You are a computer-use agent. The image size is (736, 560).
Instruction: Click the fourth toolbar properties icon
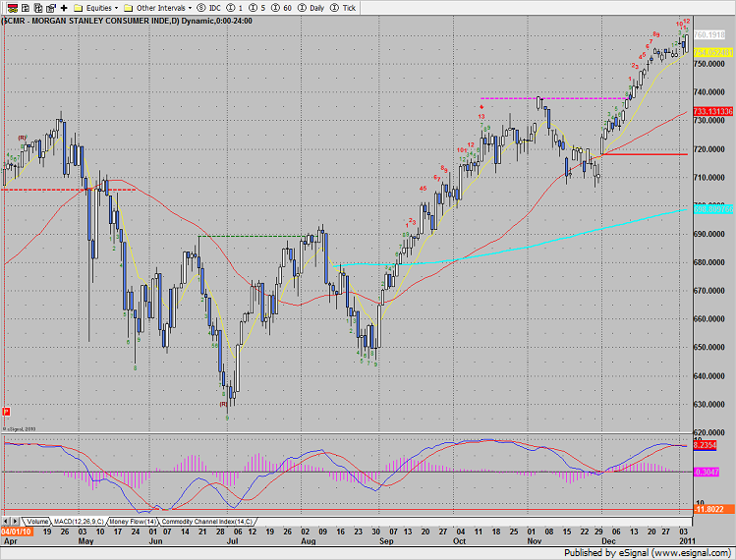point(51,8)
